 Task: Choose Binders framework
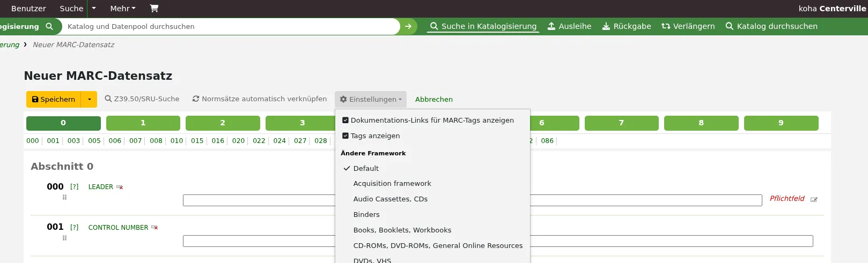tap(366, 215)
